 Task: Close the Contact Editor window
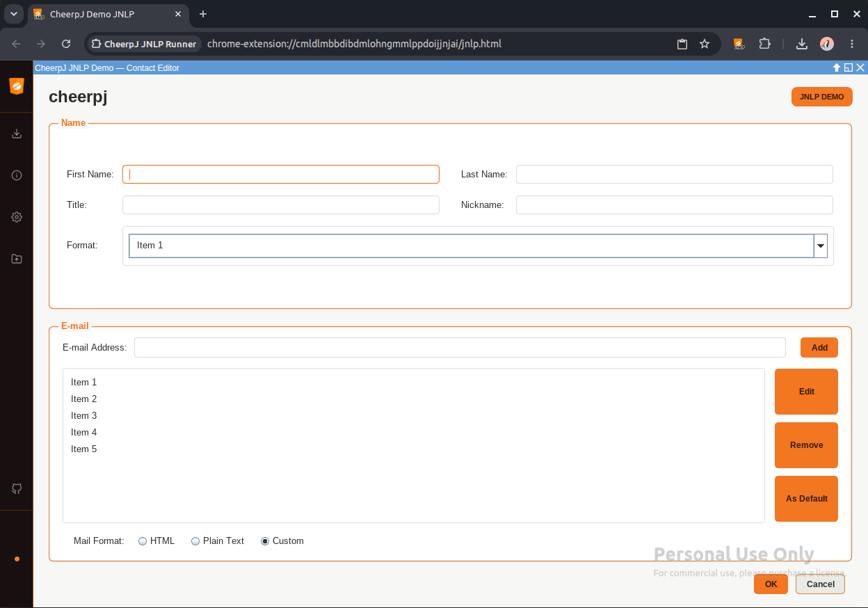[860, 67]
